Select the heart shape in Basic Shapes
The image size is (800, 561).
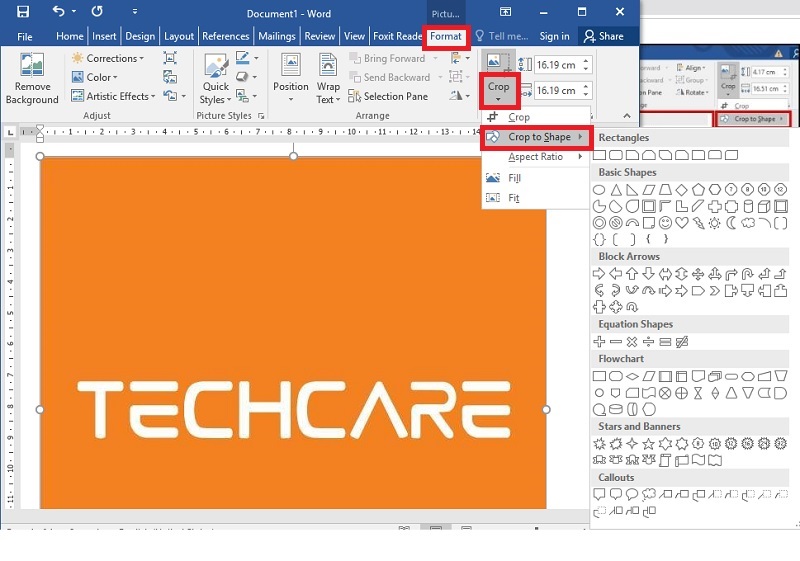(682, 222)
